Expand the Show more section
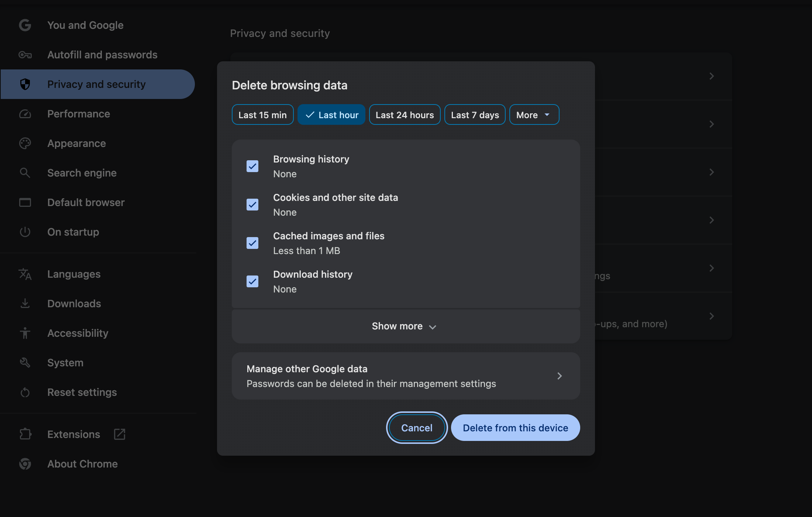The image size is (812, 517). (406, 326)
